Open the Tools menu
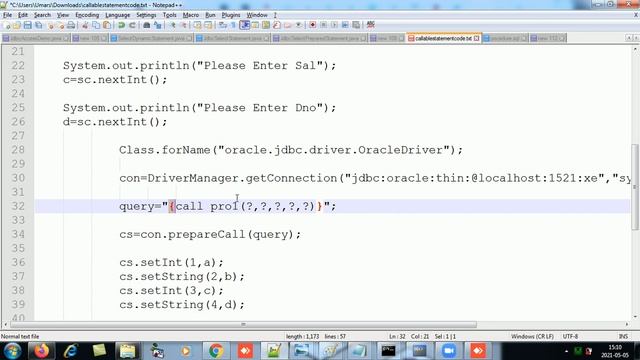The image size is (640, 360). click(169, 15)
